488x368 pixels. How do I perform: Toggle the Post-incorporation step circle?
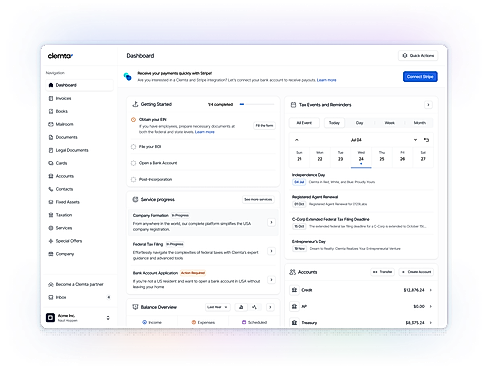pos(133,179)
